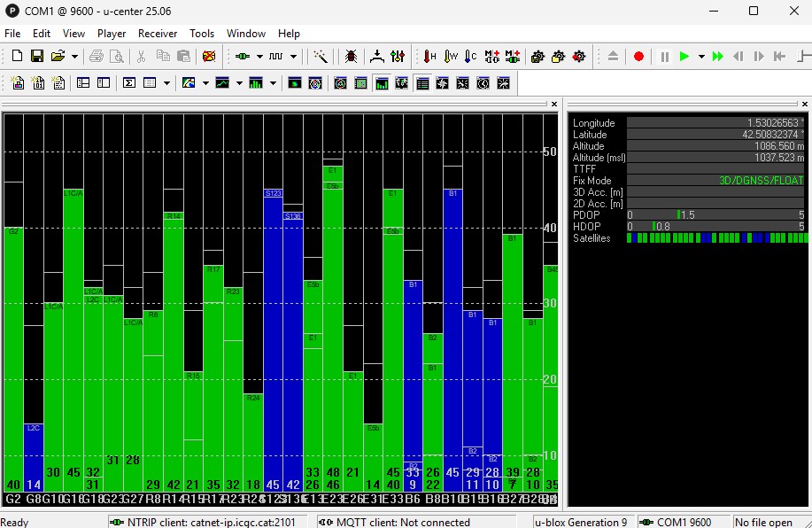Open the Tools menu
This screenshot has width=812, height=528.
pyautogui.click(x=202, y=34)
